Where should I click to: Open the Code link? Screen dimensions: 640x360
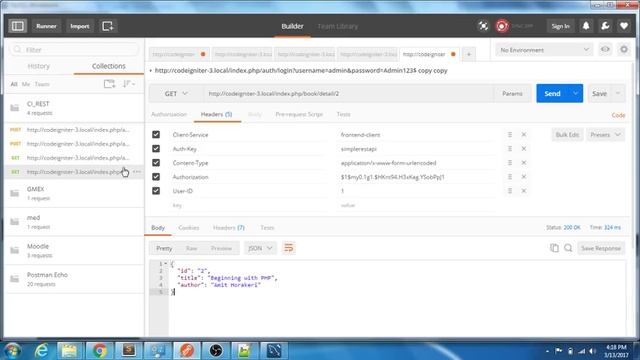(618, 115)
